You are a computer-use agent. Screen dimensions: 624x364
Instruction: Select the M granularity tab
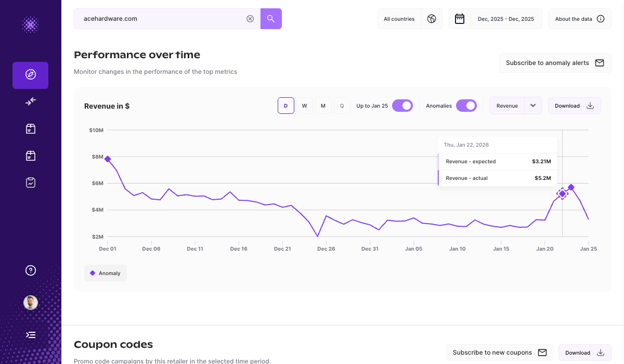[323, 105]
